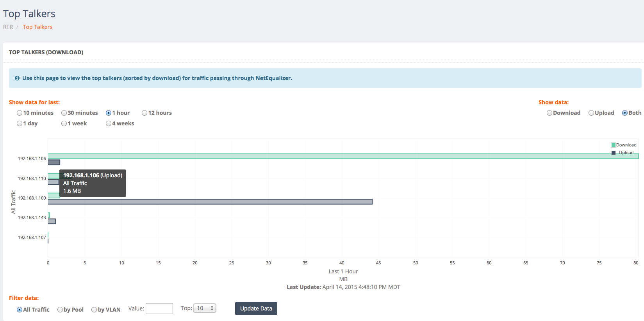Show only Download data
The image size is (644, 321).
(x=549, y=113)
